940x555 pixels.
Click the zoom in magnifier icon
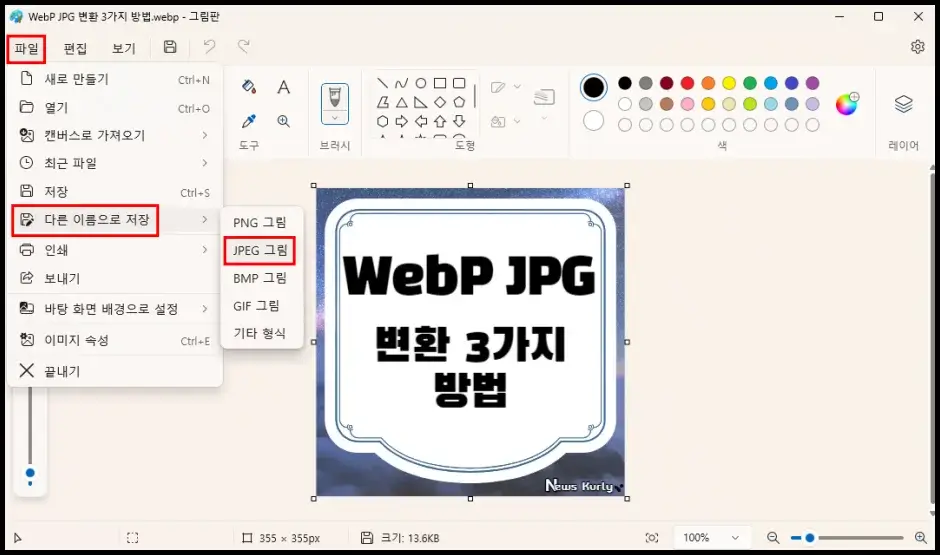(x=921, y=538)
